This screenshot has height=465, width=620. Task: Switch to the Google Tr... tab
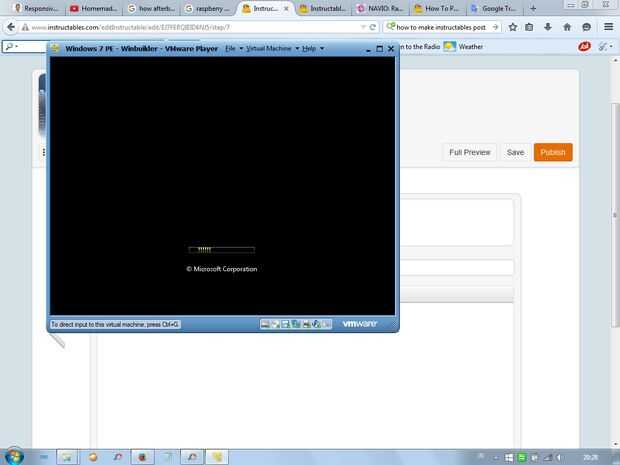pos(494,8)
